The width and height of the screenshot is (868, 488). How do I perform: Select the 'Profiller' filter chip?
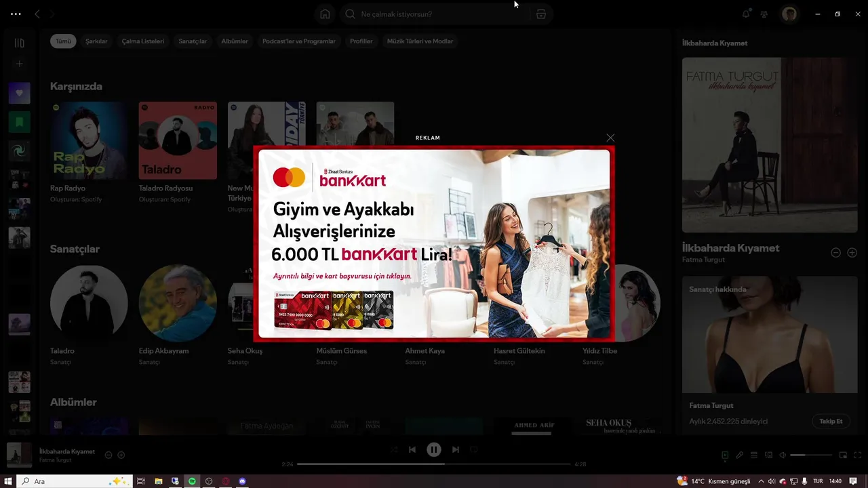point(361,41)
